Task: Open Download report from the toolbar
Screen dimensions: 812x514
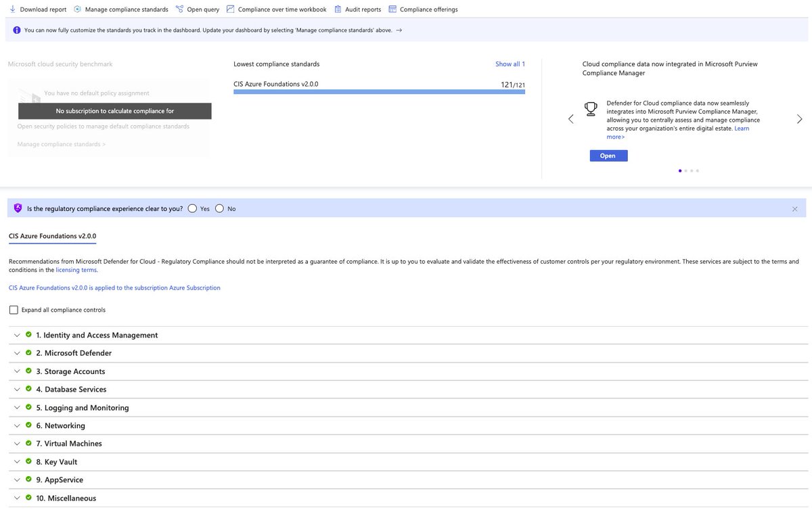Action: [x=38, y=9]
